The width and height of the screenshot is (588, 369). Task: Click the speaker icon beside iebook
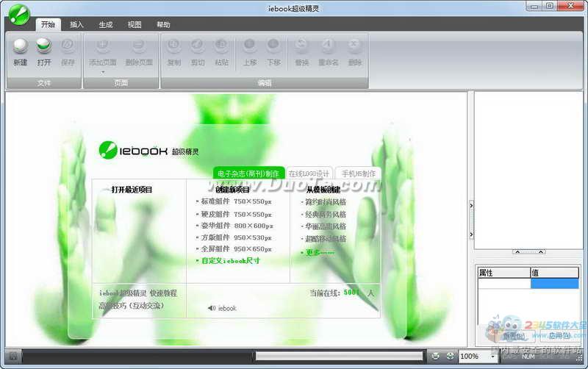pos(211,308)
